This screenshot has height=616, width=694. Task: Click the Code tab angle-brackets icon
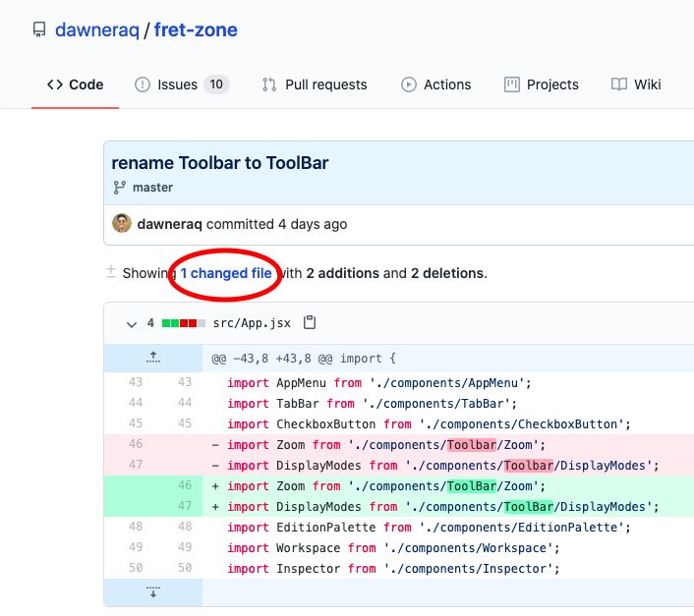(x=55, y=84)
